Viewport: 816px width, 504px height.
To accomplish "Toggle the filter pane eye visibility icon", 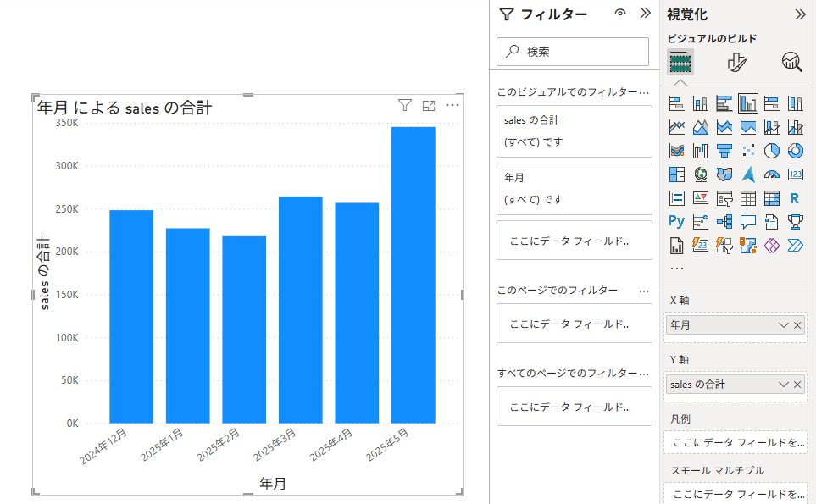I will [x=619, y=13].
